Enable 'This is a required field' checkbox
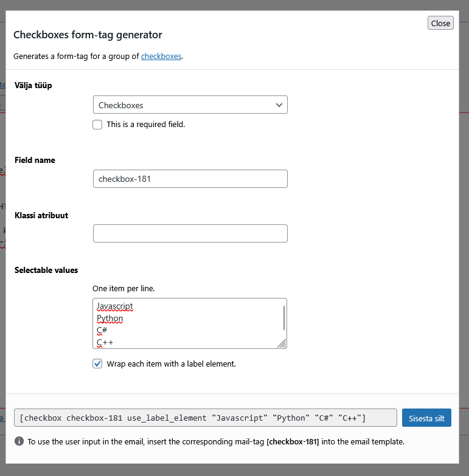Screen dimensions: 469x476 click(97, 125)
